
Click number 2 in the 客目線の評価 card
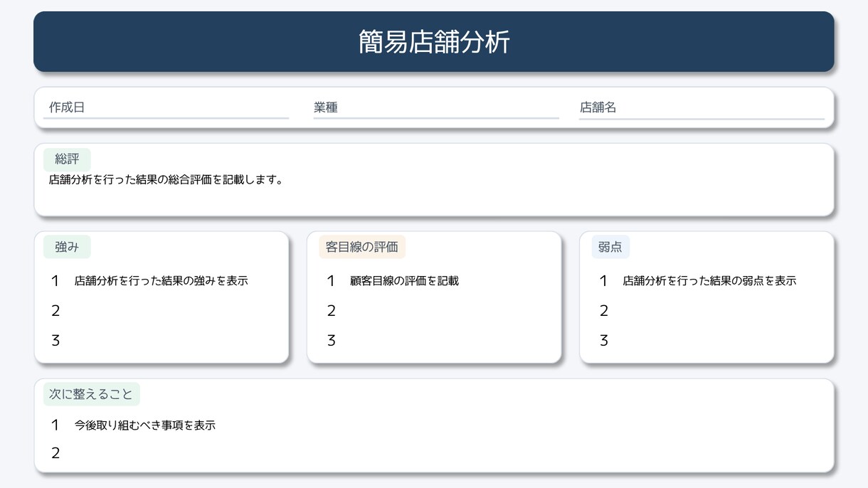331,311
